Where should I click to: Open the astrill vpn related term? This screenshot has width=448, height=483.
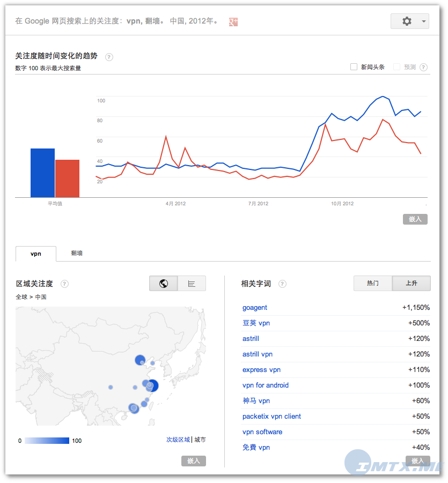pos(258,354)
